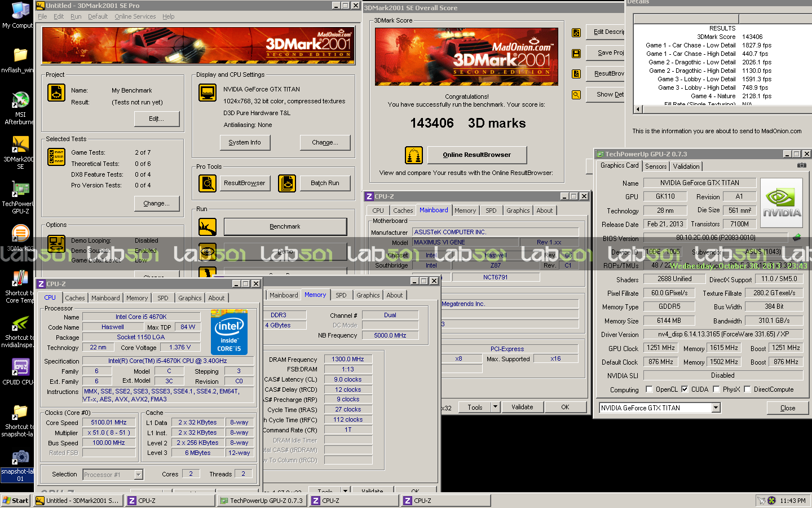Open the GPU selection dropdown in GPU-Z
Viewport: 812px width, 508px height.
pyautogui.click(x=716, y=408)
